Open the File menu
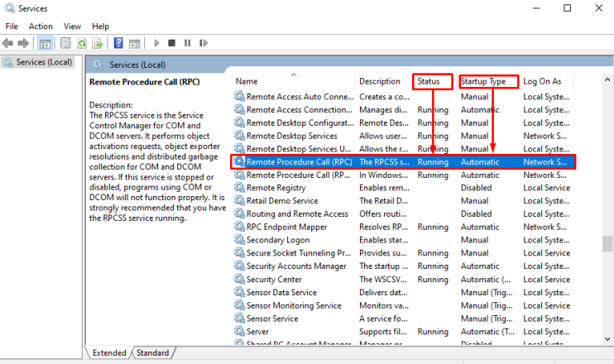614x364 pixels. [x=12, y=26]
